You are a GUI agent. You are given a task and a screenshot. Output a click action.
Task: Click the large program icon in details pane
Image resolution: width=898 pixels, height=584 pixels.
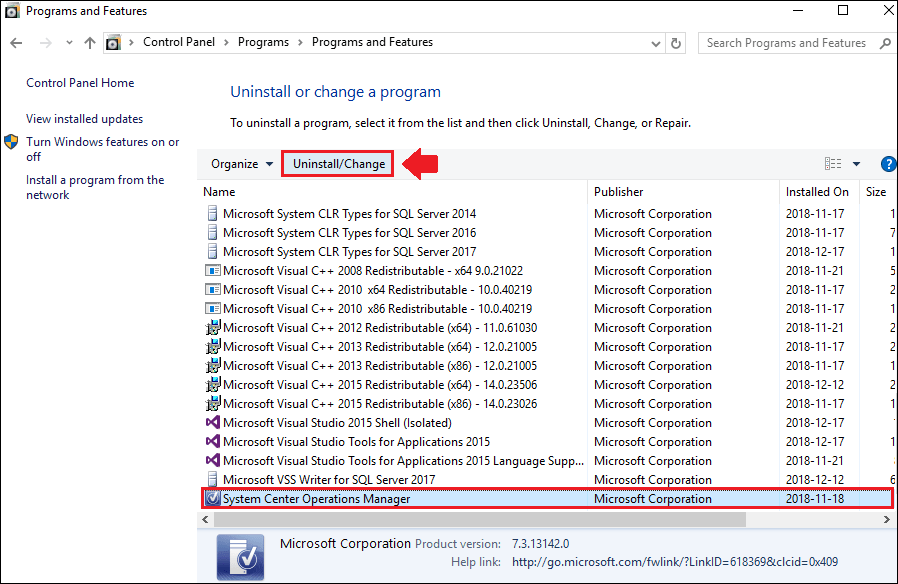click(241, 557)
